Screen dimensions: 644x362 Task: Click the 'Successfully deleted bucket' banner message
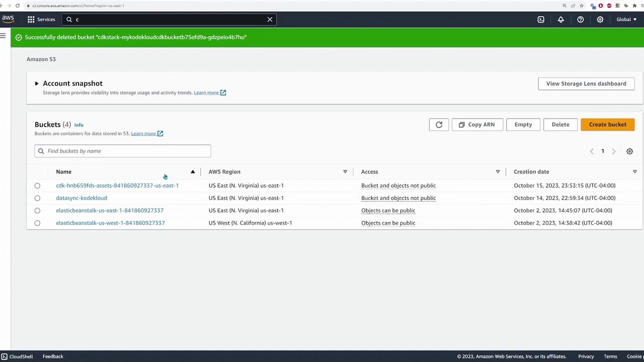pos(136,37)
